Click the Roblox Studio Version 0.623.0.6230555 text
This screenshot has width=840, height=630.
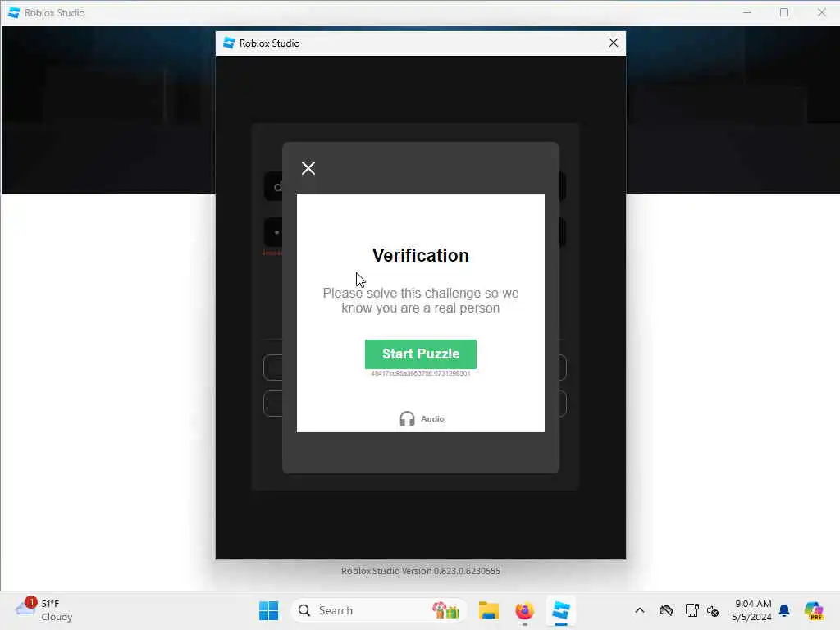click(x=421, y=571)
